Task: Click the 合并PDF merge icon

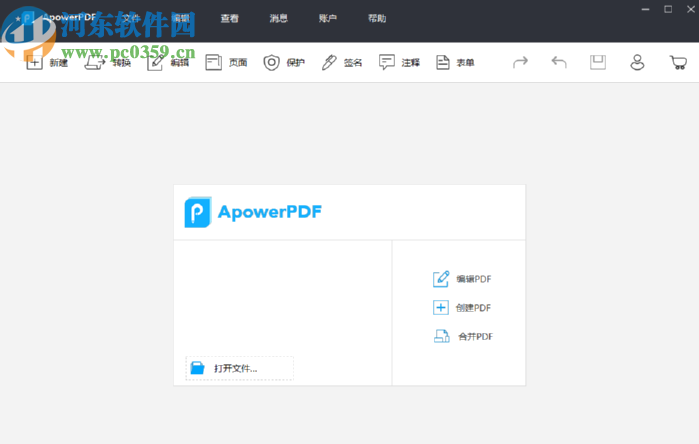Action: (442, 336)
